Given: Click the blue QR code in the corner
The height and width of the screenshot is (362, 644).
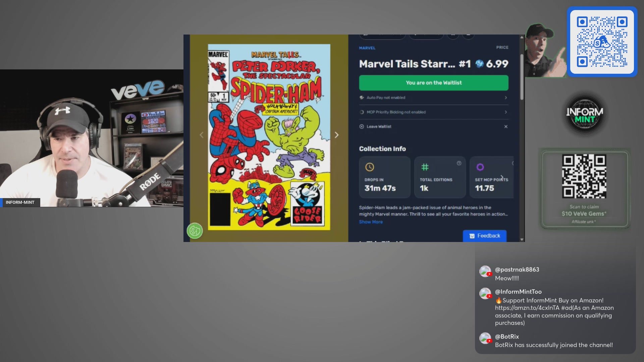Looking at the screenshot, I should (602, 42).
